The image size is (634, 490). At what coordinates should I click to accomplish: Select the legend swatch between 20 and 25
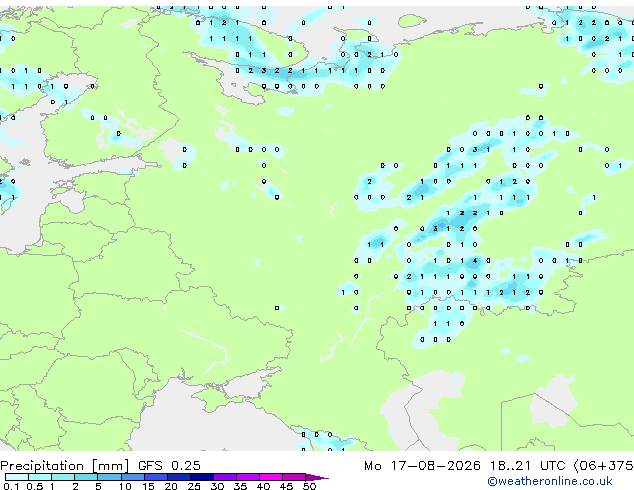(x=179, y=477)
